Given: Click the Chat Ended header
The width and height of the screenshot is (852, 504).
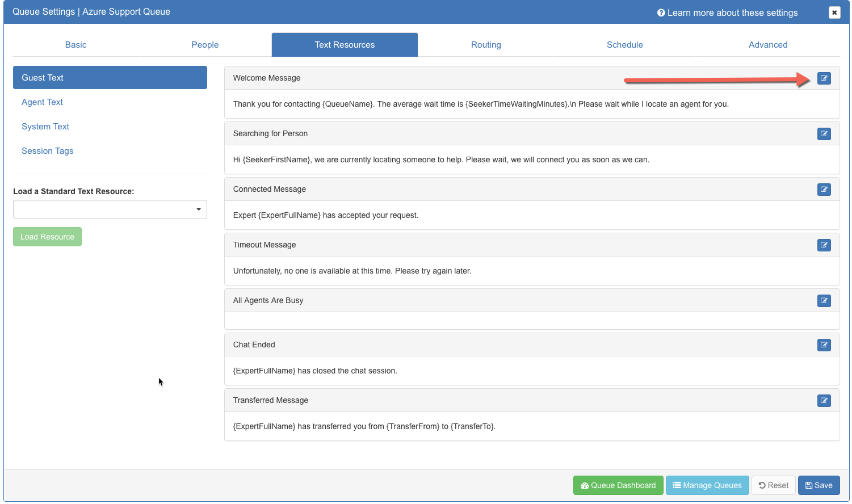Looking at the screenshot, I should point(254,345).
